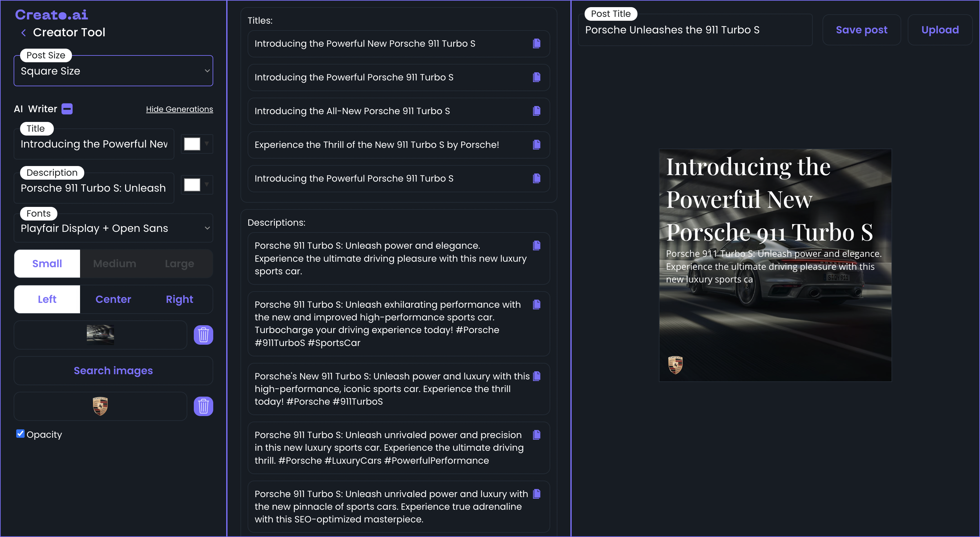Select description ending '#911TurboS #SportsCar'

399,324
